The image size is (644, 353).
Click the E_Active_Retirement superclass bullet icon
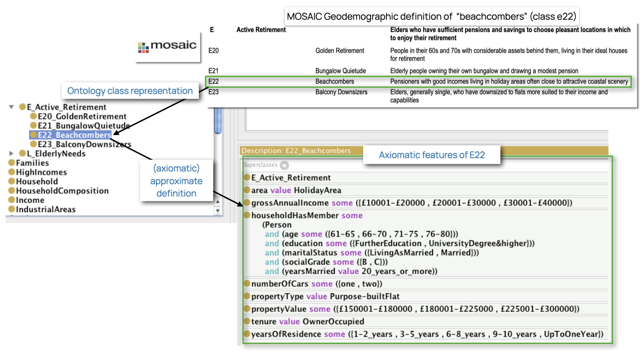(247, 177)
